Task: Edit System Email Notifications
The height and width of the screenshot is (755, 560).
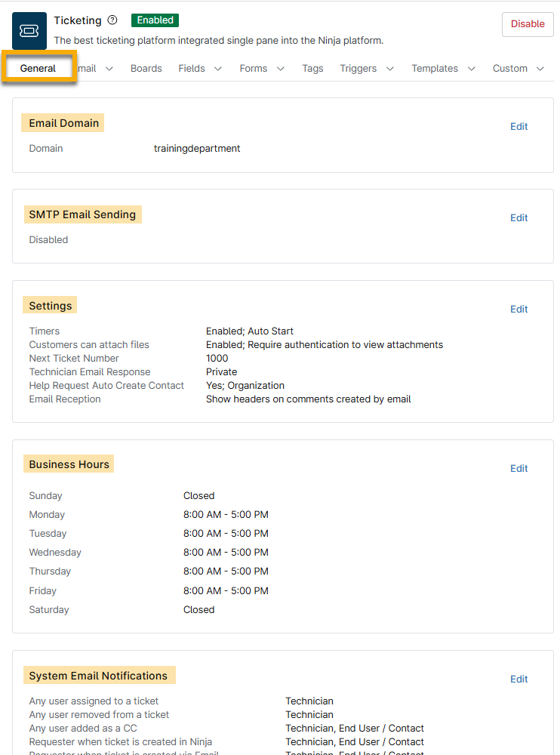Action: point(518,679)
